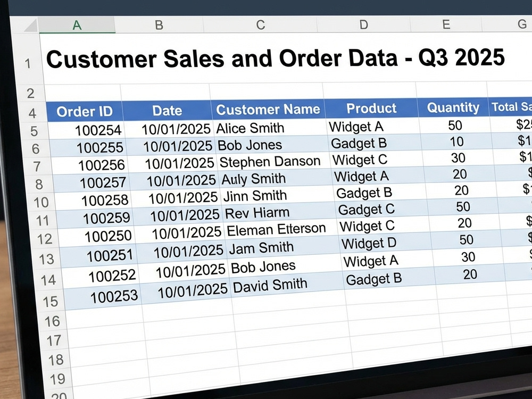Click the 'Date' header cell
Screen dimensions: 532x399
(167, 110)
